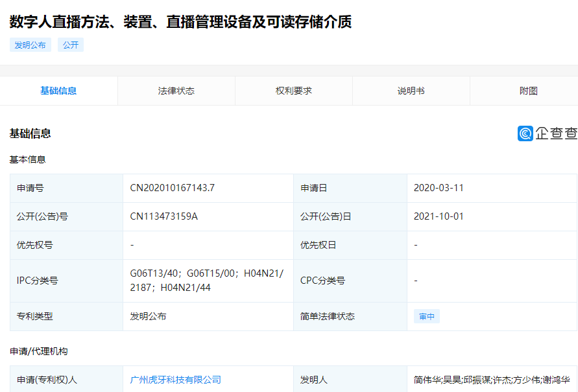Select the 说明书 tab

click(411, 91)
